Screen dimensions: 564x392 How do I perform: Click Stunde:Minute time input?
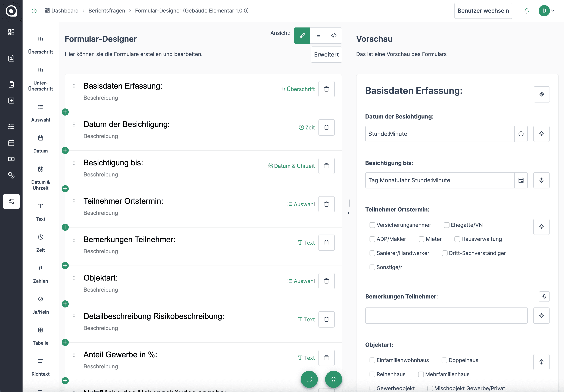coord(440,134)
